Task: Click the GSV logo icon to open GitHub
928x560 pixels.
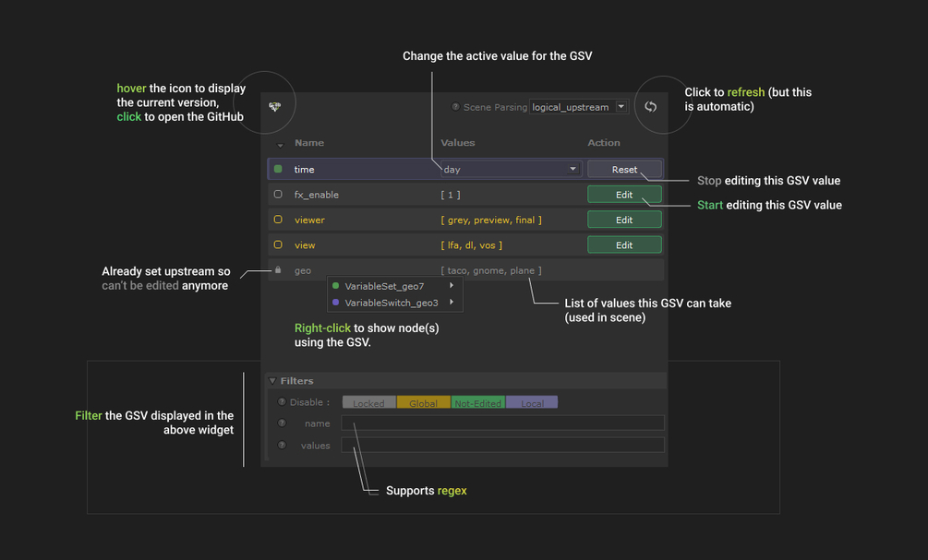Action: point(275,107)
